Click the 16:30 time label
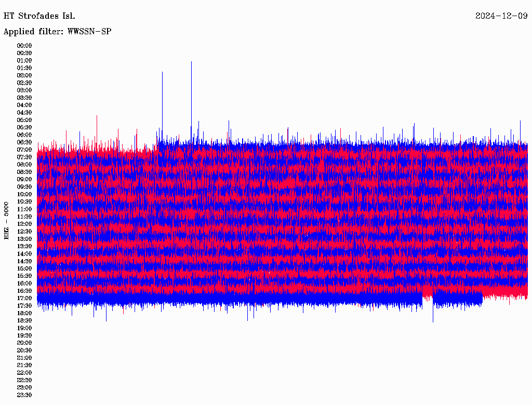This screenshot has width=532, height=405. pos(24,291)
